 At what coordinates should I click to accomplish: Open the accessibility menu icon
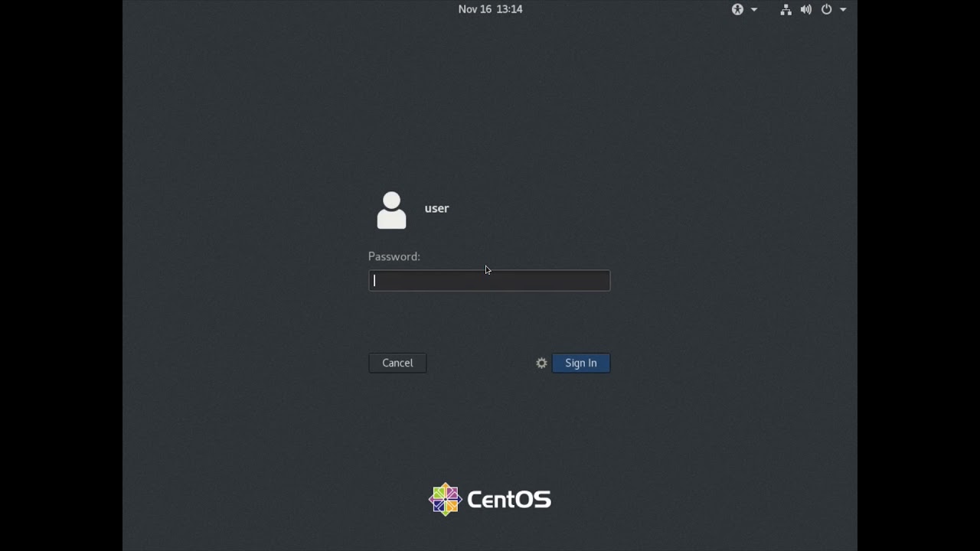coord(737,9)
